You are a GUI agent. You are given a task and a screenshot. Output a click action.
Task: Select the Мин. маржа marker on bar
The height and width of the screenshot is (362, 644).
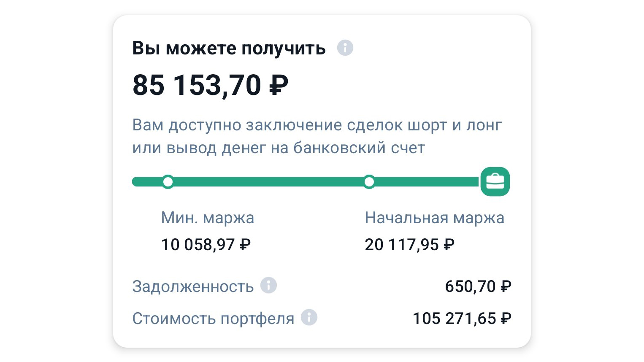click(x=168, y=182)
